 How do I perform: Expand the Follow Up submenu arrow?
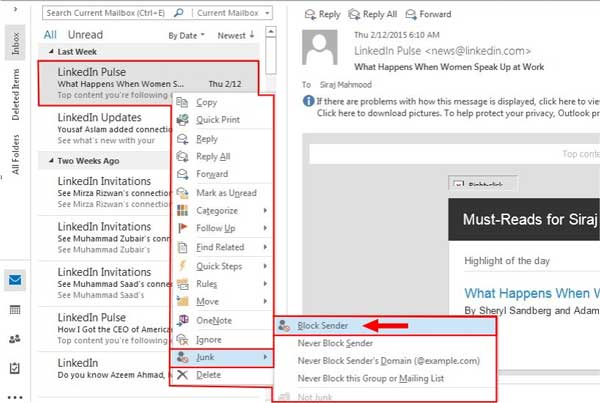(265, 228)
